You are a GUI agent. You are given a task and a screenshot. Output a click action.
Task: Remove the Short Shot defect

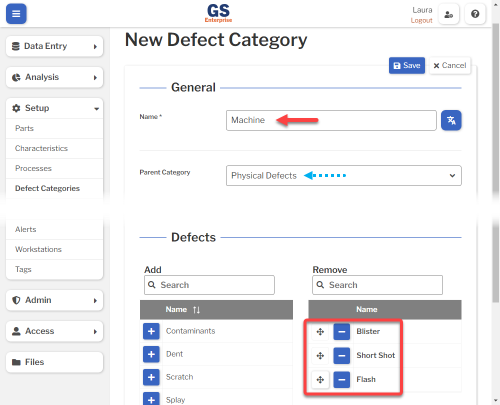click(x=341, y=356)
